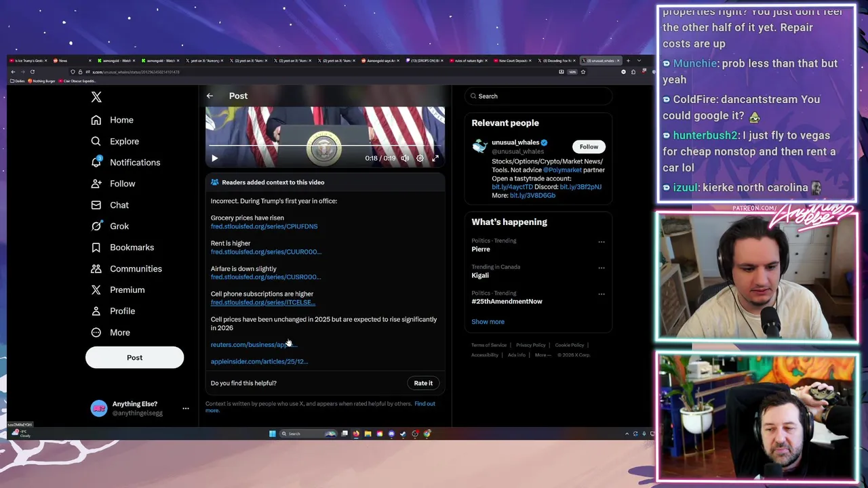868x488 pixels.
Task: Open account menu dots beside Anything Else?
Action: [x=186, y=409]
